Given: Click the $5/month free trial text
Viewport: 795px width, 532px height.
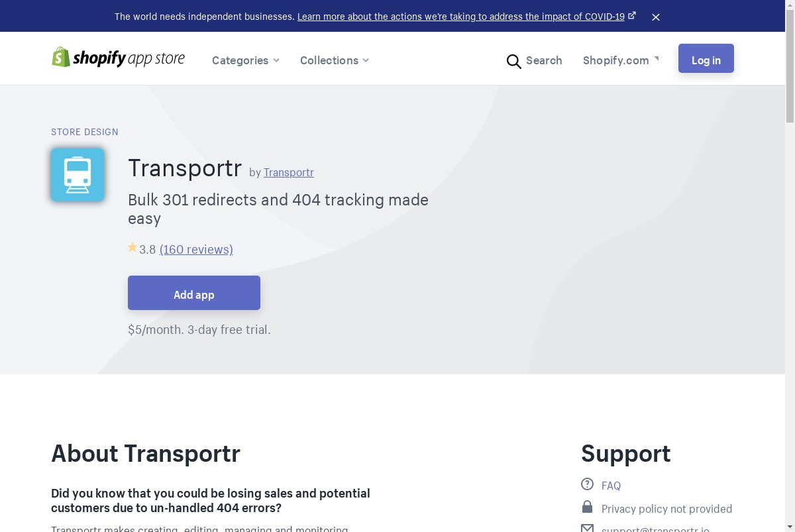Looking at the screenshot, I should pos(199,329).
